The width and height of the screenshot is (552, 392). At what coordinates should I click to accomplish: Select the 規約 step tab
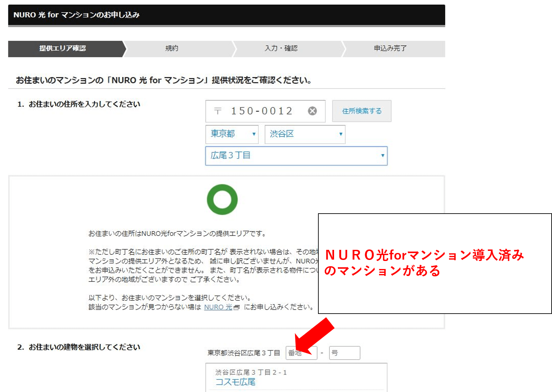172,48
